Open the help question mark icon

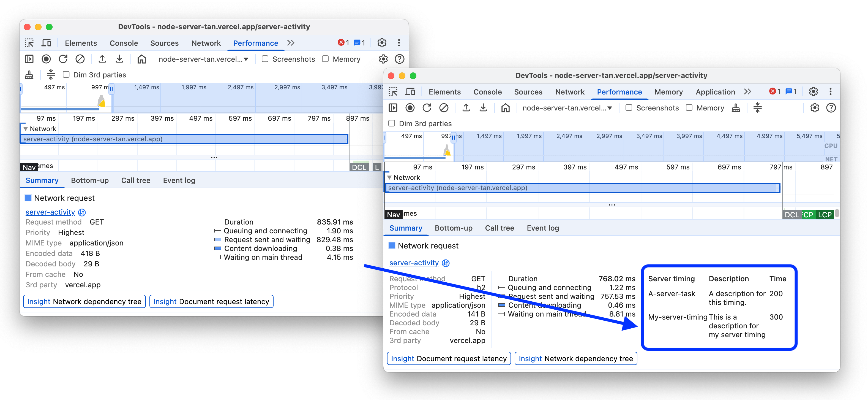[831, 108]
